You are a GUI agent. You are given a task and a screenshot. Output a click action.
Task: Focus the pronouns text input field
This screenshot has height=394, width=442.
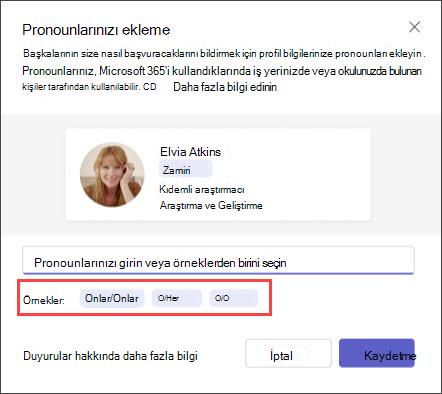pyautogui.click(x=218, y=260)
